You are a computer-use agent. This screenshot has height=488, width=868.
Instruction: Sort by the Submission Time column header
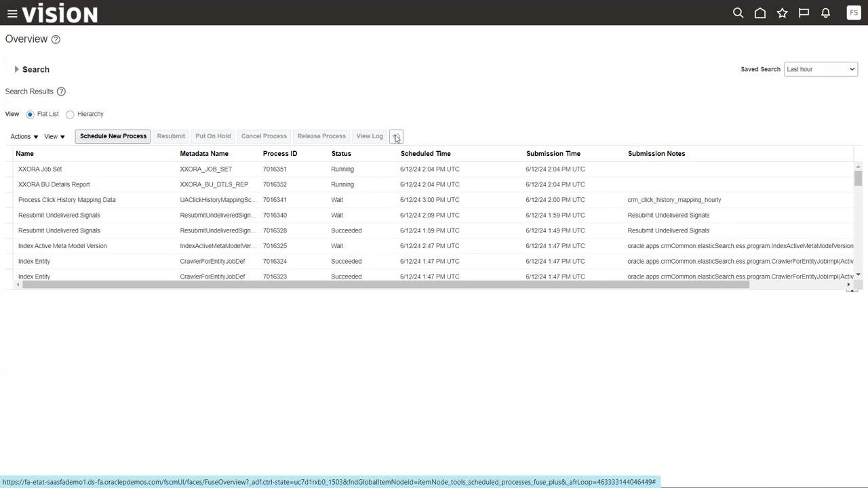553,154
